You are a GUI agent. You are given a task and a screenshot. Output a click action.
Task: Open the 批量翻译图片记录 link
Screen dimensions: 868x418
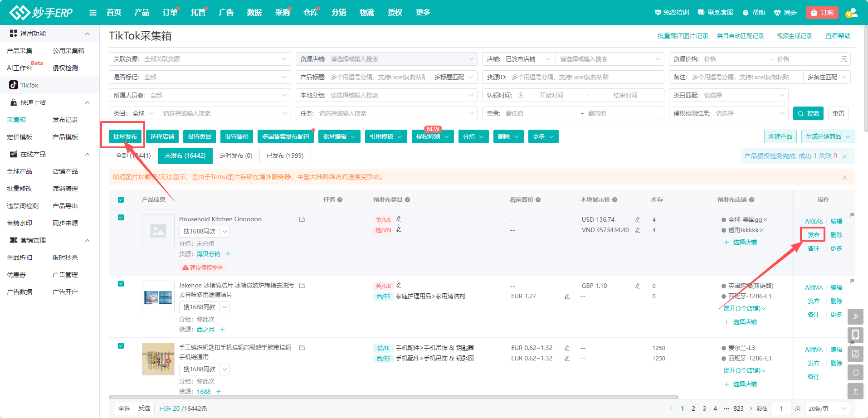(683, 36)
